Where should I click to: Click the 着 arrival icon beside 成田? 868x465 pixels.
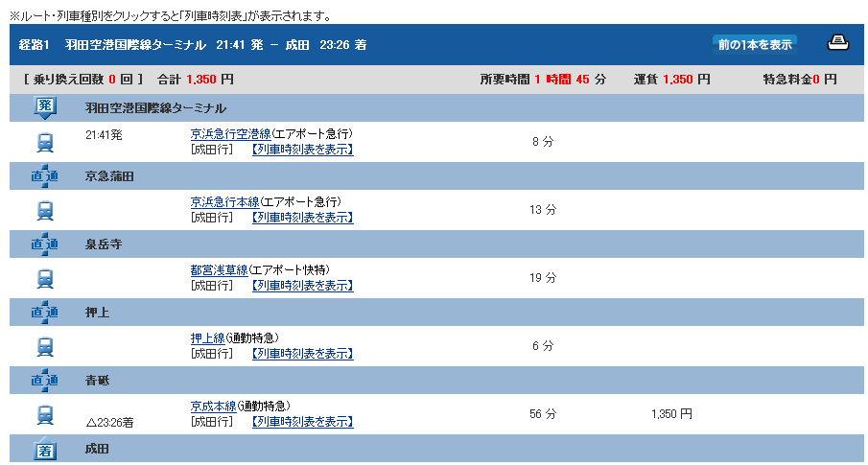pos(45,449)
